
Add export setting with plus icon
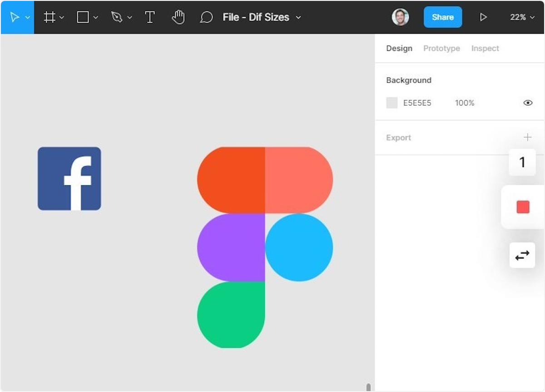pos(527,137)
